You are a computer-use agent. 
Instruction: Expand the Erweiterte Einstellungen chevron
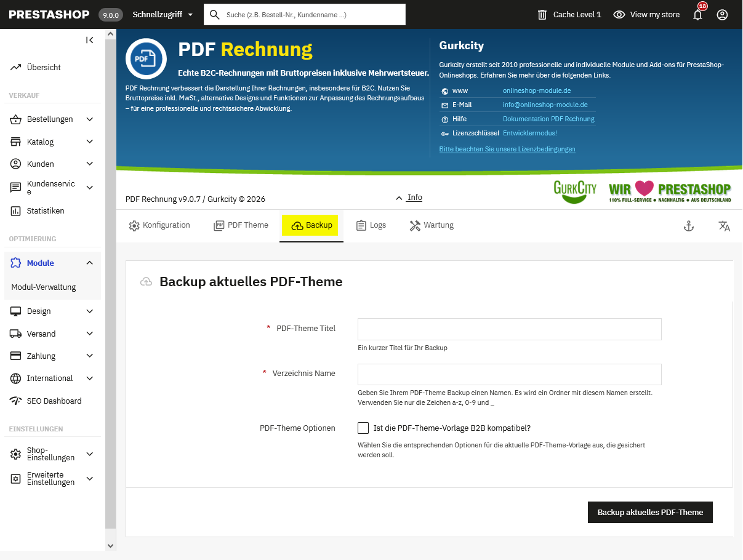(x=90, y=479)
